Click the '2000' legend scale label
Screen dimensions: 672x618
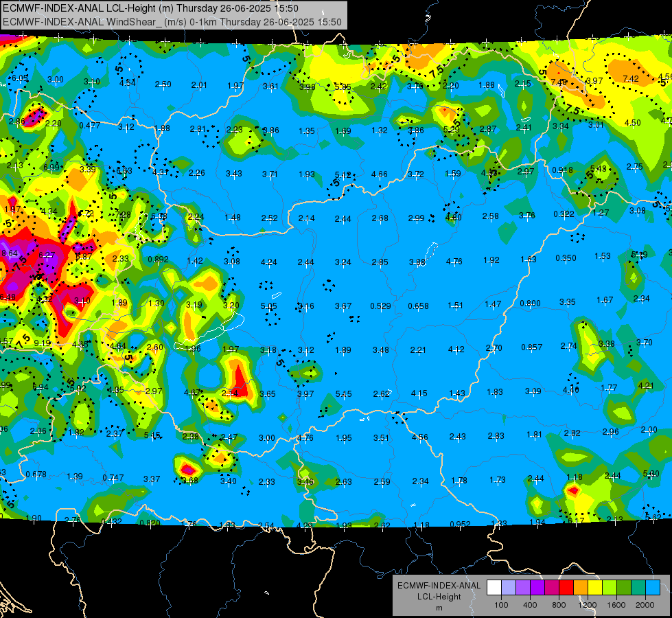(645, 605)
